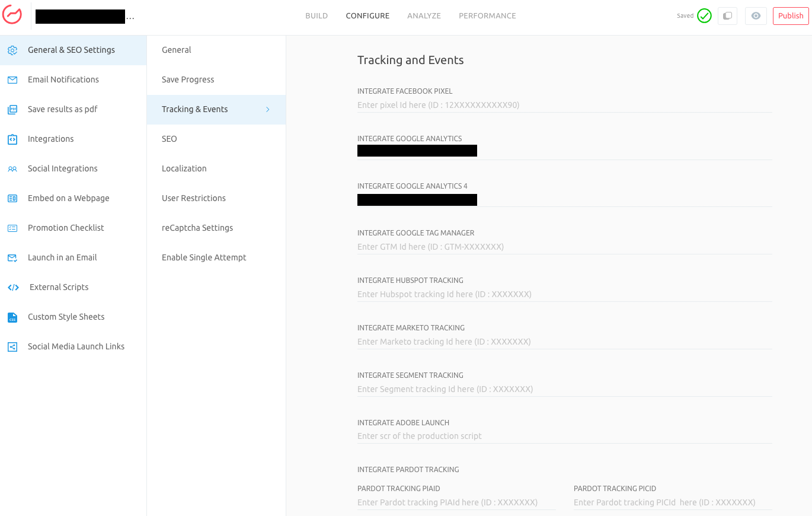
Task: Click the Launch in an Email icon
Action: [x=12, y=258]
